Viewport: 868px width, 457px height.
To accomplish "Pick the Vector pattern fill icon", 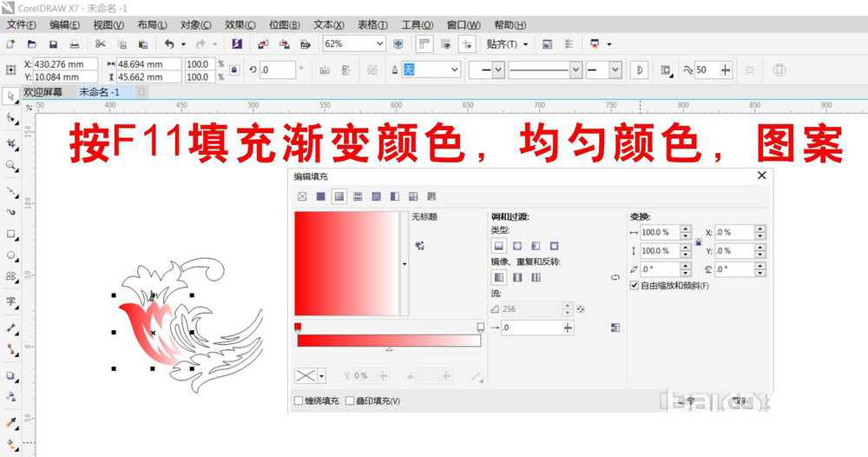I will click(358, 196).
